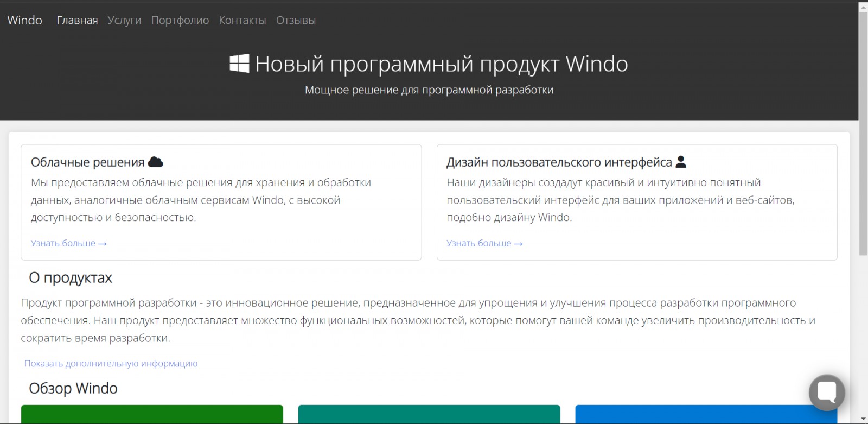868x424 pixels.
Task: Click the heading Новый программный продукт Windo
Action: (442, 64)
